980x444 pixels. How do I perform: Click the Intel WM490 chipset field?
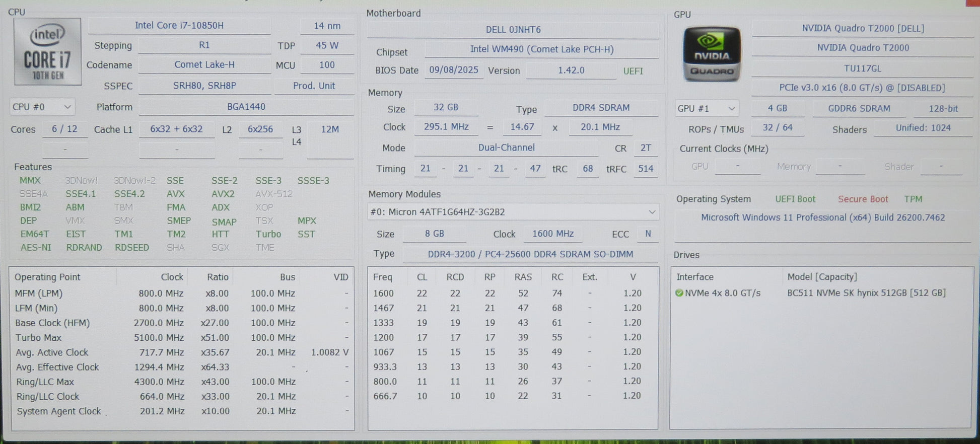[541, 49]
